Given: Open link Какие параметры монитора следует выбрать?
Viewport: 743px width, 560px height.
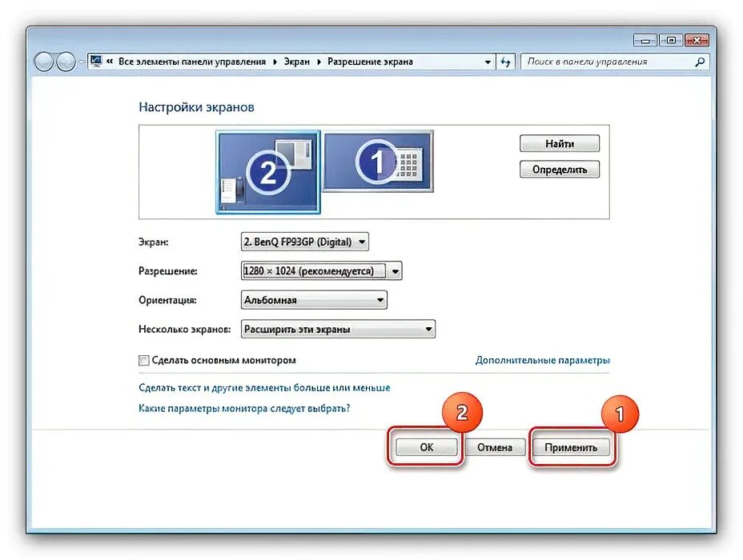Looking at the screenshot, I should [244, 408].
